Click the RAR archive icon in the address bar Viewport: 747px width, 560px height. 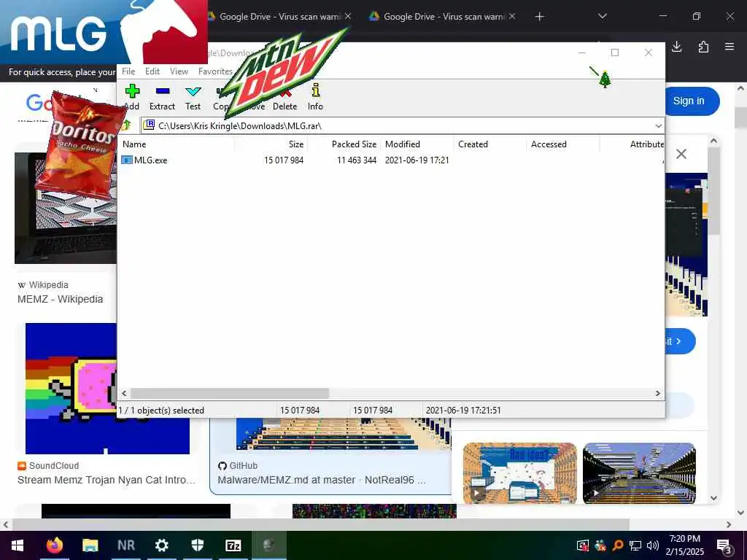point(149,125)
